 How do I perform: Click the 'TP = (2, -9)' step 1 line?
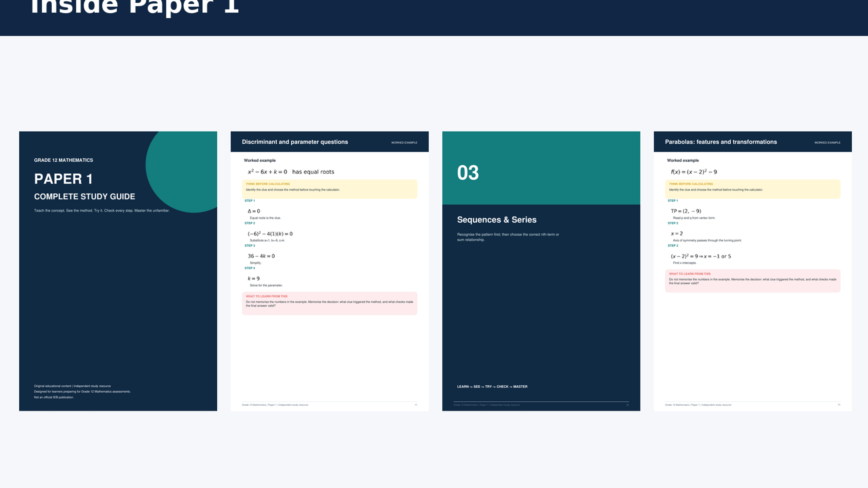coord(686,211)
